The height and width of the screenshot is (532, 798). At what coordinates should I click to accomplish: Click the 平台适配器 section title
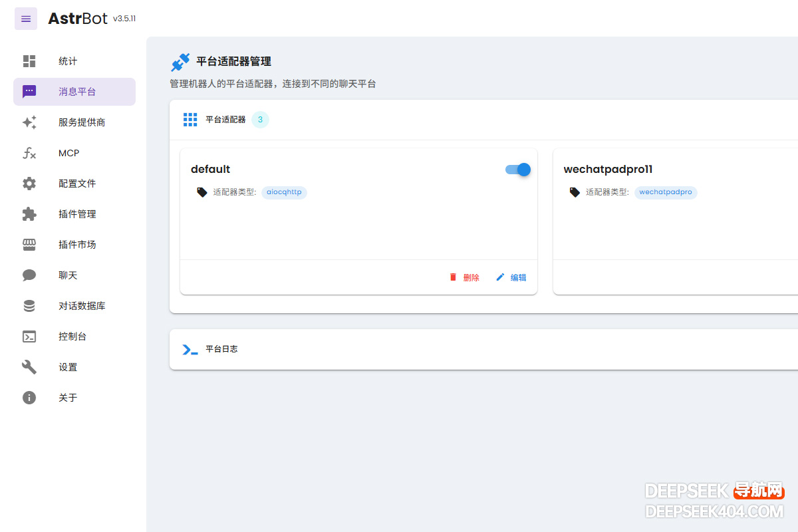coord(225,120)
